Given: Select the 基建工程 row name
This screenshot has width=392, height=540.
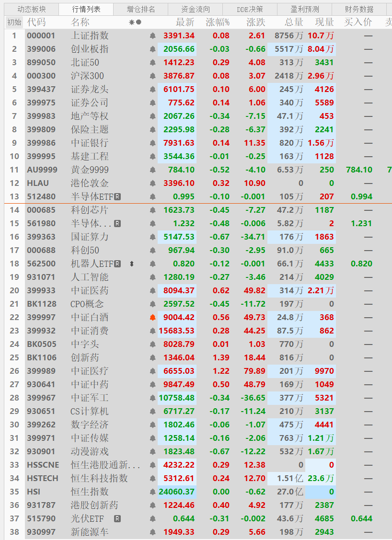Looking at the screenshot, I should 90,156.
